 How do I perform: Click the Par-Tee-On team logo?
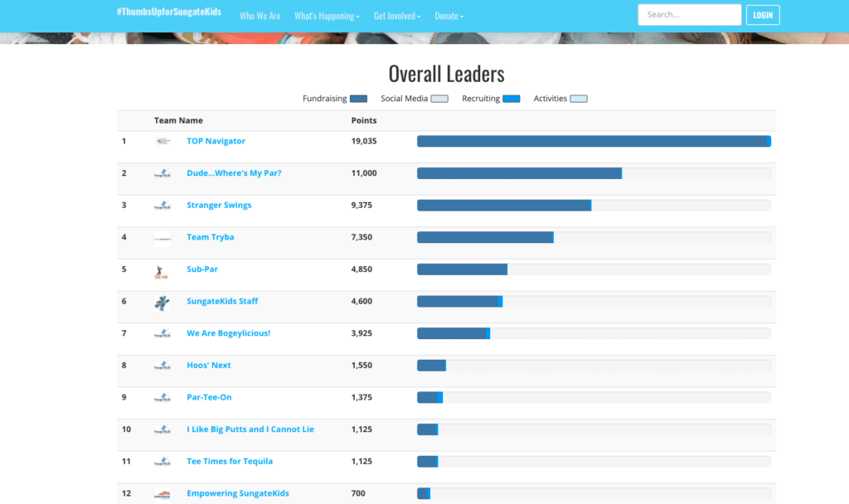coord(163,397)
